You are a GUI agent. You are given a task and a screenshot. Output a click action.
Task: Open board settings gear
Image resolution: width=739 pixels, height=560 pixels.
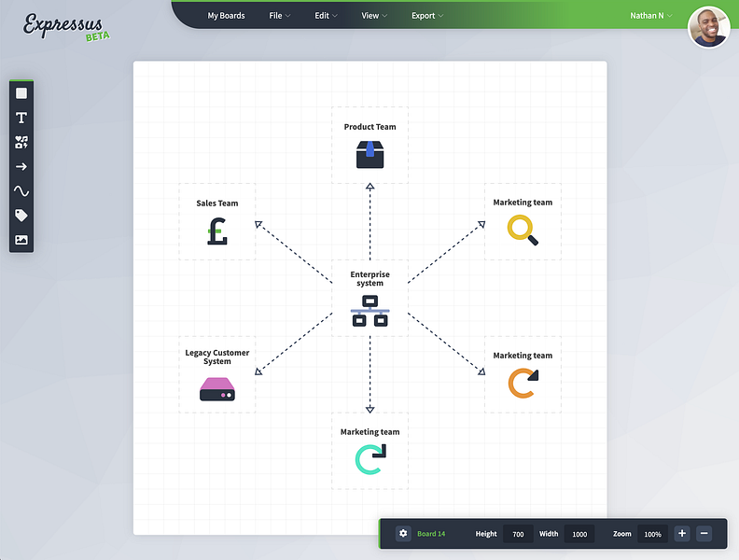tap(403, 534)
